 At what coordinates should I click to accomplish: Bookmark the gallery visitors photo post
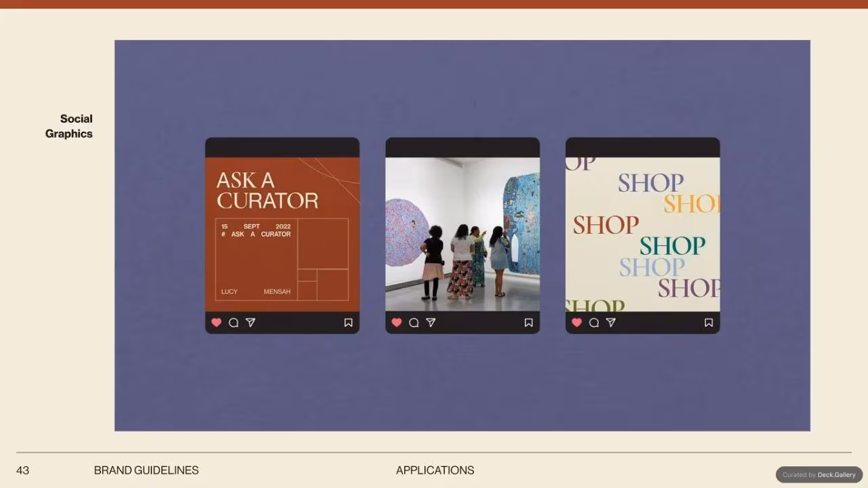pos(528,323)
